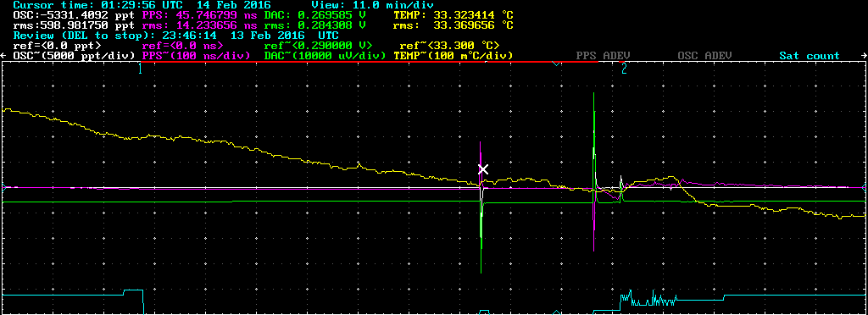Toggle the Sat count plot label
Image resolution: width=868 pixels, height=315 pixels.
810,56
